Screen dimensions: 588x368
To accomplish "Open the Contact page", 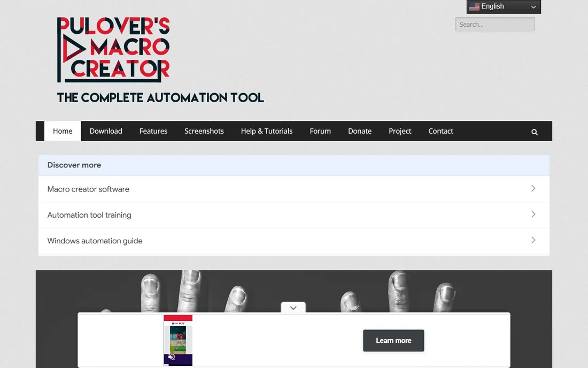I will [440, 131].
